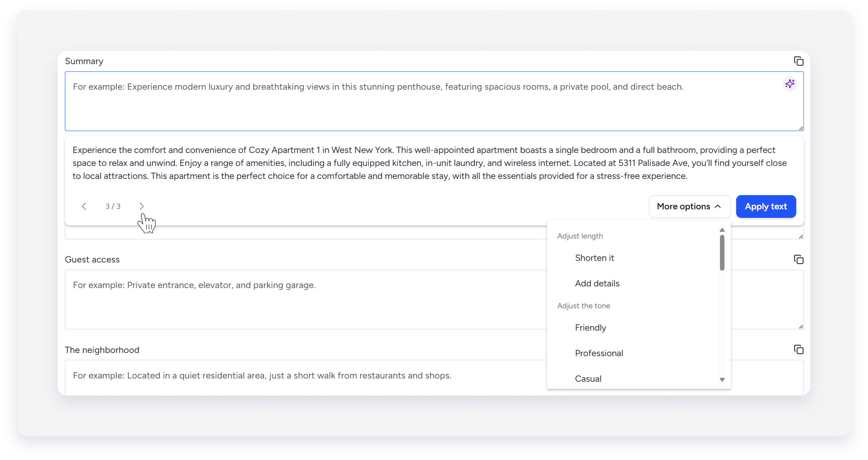
Task: Select the Friendly tone
Action: [x=591, y=328]
